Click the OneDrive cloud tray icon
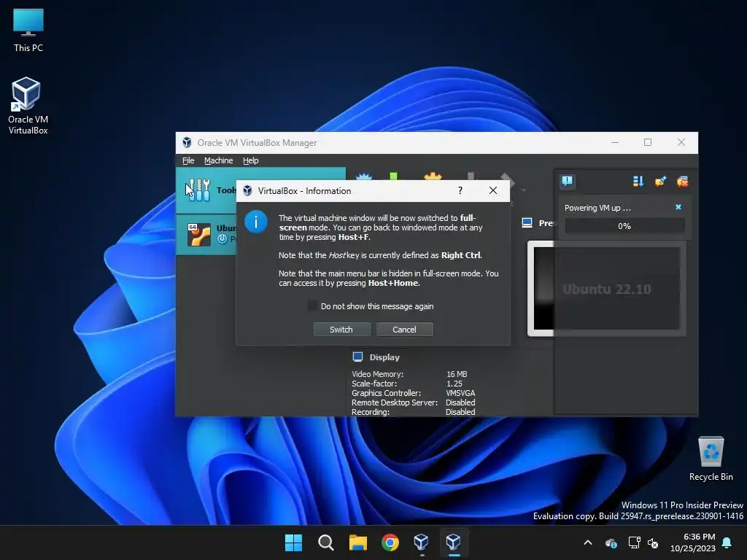The width and height of the screenshot is (747, 560). [611, 542]
